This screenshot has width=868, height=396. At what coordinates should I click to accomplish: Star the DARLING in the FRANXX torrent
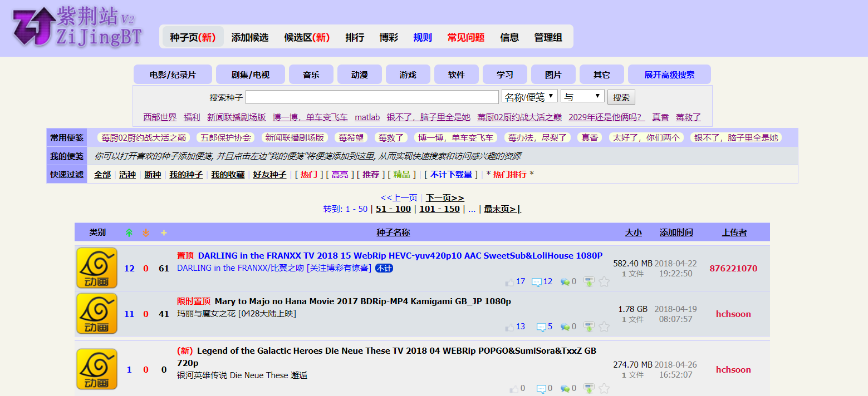tap(604, 282)
